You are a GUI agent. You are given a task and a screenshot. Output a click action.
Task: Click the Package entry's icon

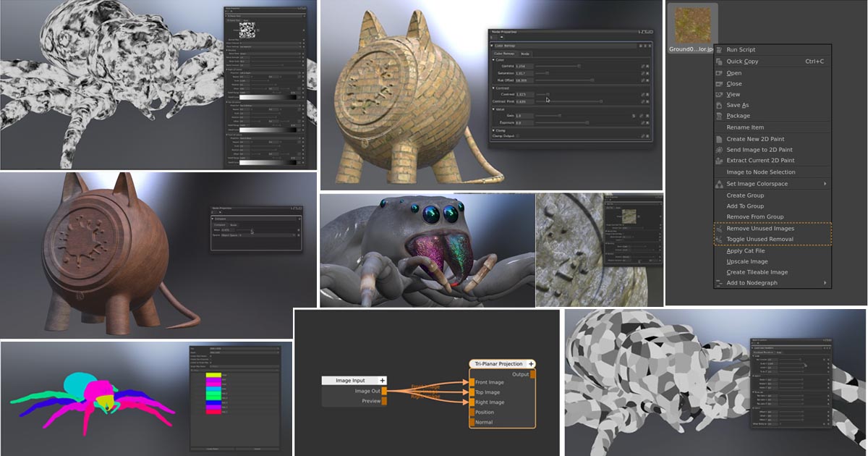pos(719,116)
